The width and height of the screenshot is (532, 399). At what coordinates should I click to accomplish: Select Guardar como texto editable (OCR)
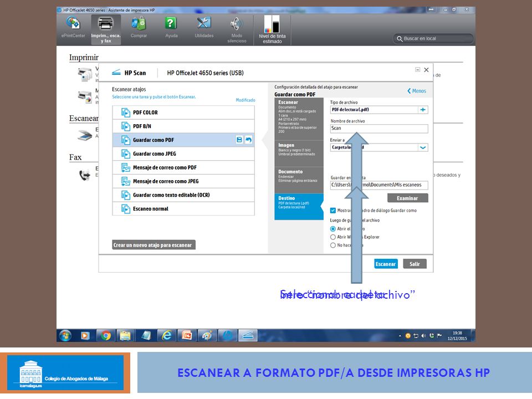[183, 195]
